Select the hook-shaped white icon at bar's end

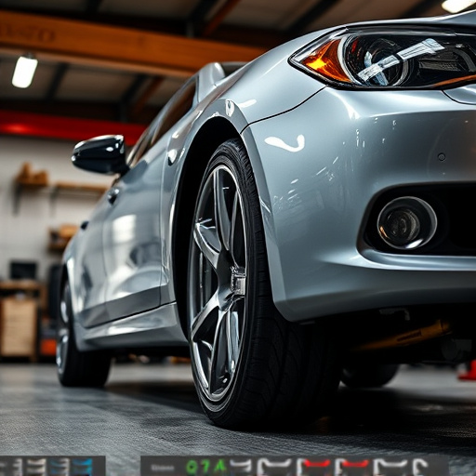click(421, 467)
